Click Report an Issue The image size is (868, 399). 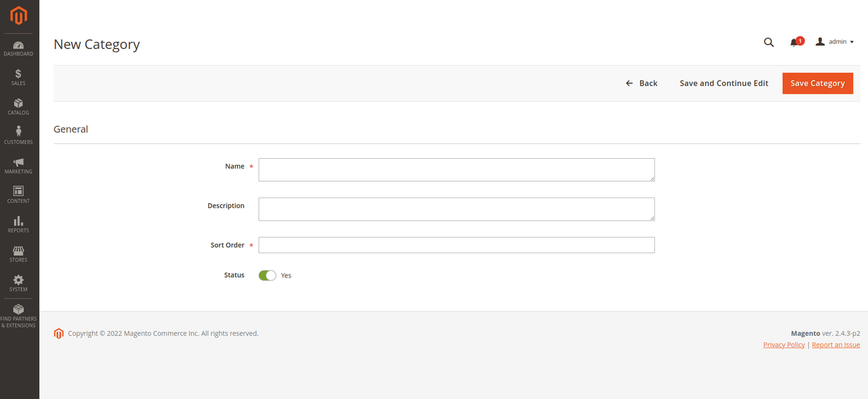tap(835, 344)
